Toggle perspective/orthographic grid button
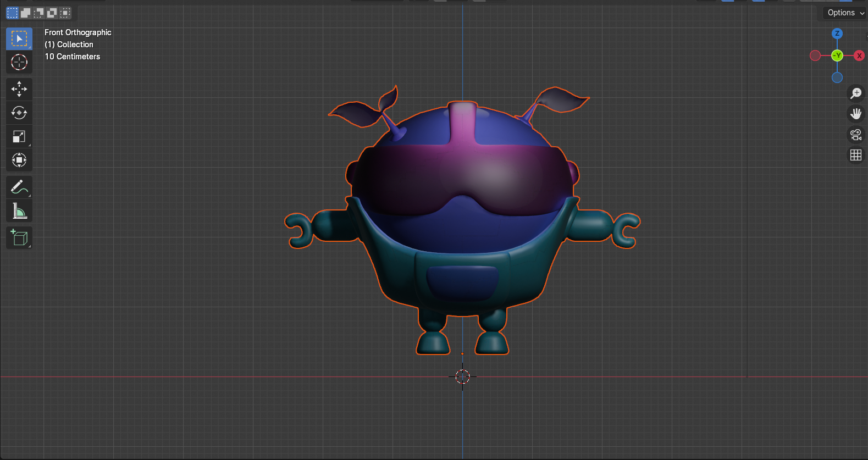Viewport: 868px width, 460px height. pos(856,156)
